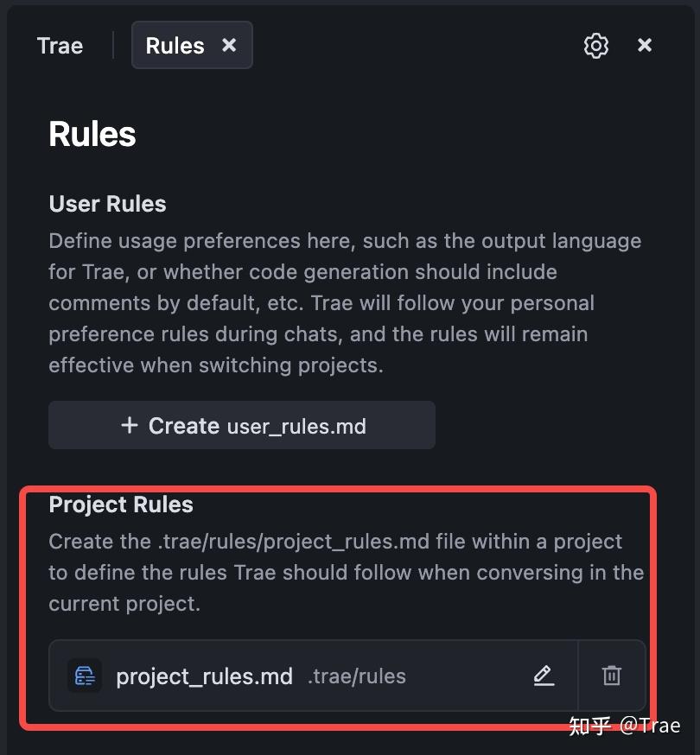Open Trae settings via gear icon
This screenshot has height=755, width=700.
[x=595, y=45]
